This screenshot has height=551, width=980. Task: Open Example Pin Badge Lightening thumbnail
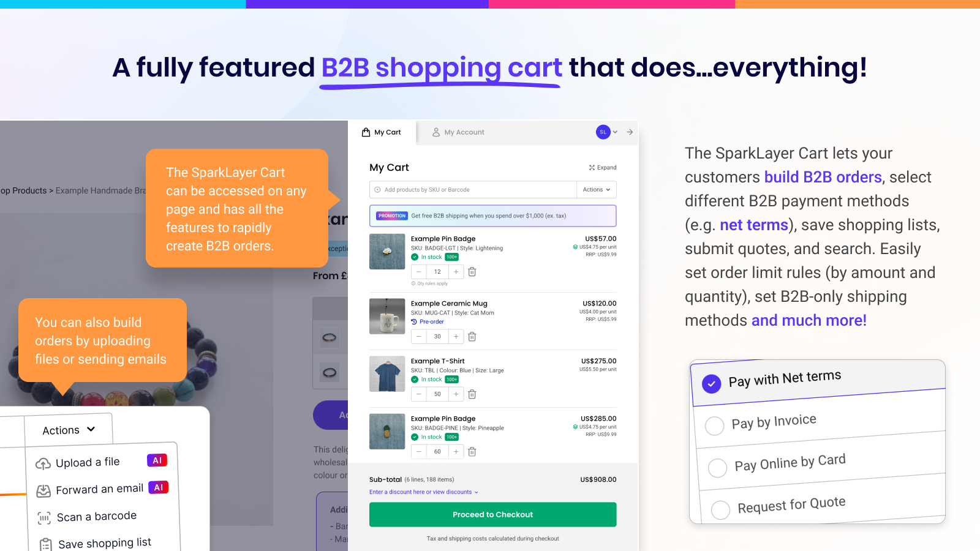point(387,252)
